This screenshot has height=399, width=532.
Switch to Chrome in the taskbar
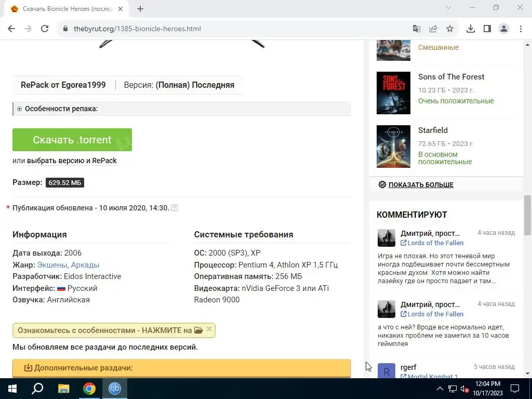(89, 389)
